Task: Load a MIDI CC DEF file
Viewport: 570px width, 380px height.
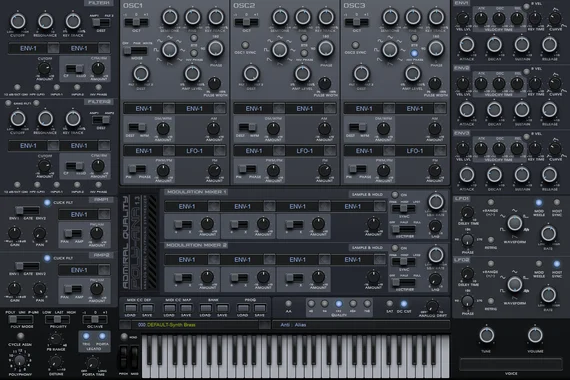Action: pyautogui.click(x=130, y=308)
